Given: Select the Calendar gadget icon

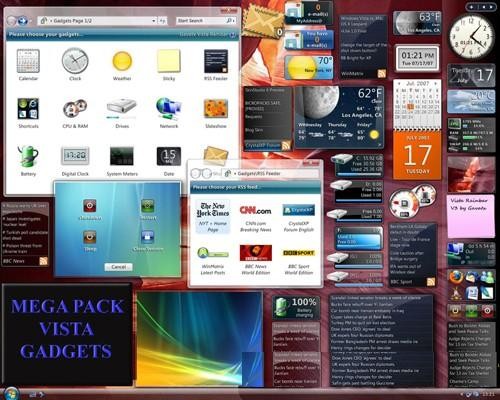Looking at the screenshot, I should 28,61.
